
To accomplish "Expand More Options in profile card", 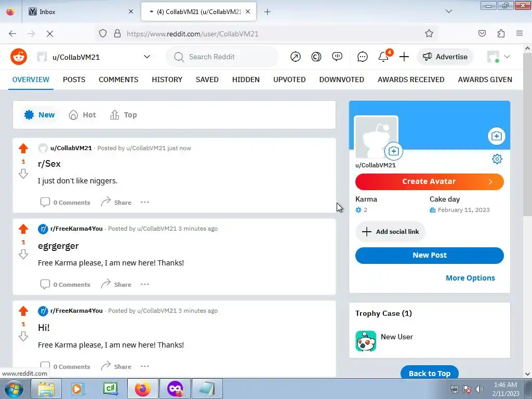I will point(470,278).
